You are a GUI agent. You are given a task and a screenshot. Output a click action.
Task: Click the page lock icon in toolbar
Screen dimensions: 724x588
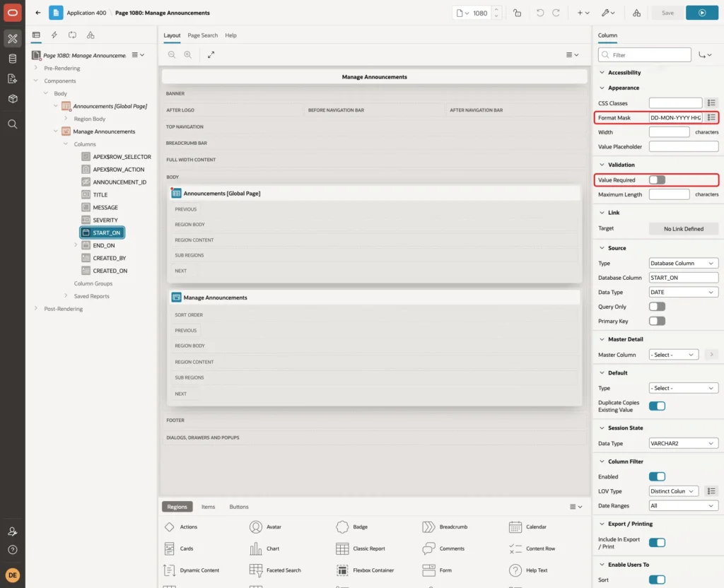[517, 13]
